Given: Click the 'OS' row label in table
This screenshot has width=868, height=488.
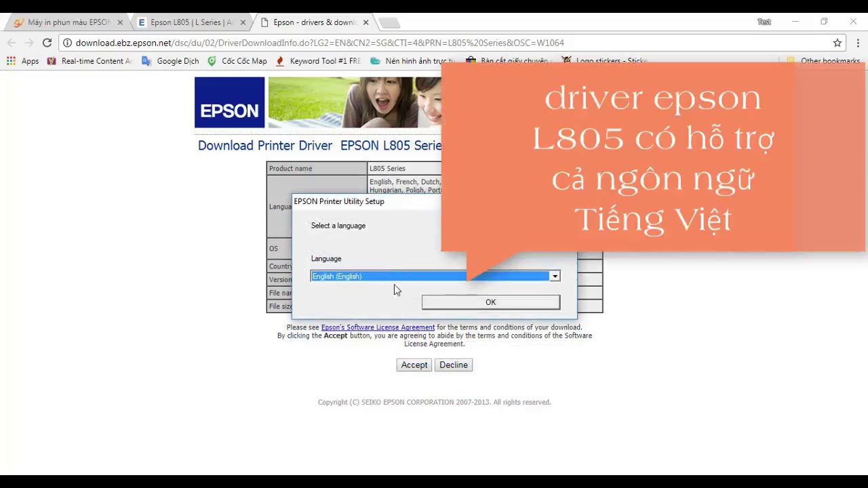Looking at the screenshot, I should point(273,249).
